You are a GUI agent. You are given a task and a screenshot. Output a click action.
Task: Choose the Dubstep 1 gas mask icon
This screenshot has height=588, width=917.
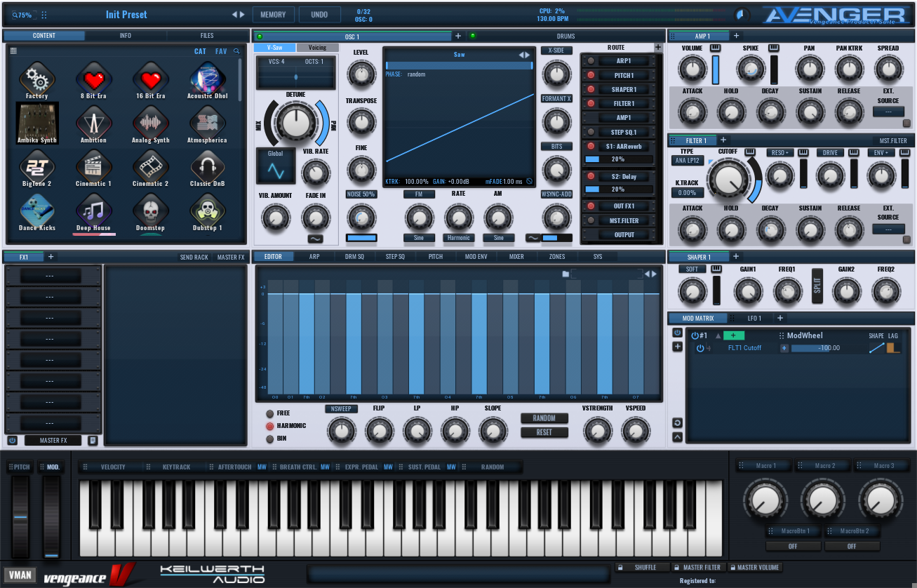(x=207, y=210)
